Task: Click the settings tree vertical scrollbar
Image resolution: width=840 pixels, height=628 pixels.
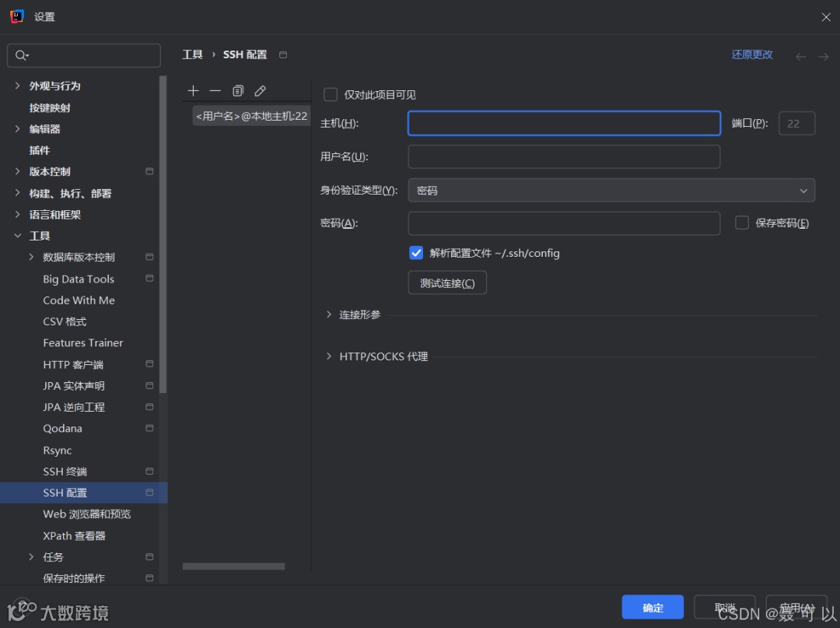Action: click(x=163, y=234)
